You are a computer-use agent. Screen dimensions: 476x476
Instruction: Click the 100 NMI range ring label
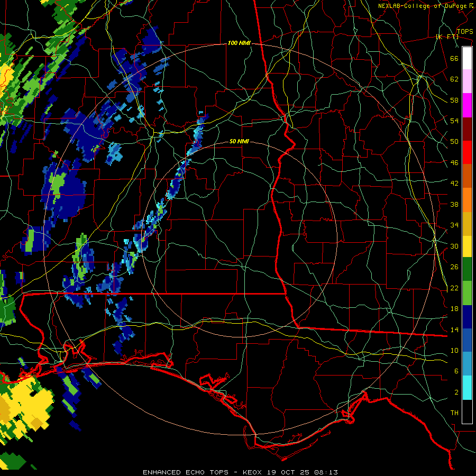[239, 43]
